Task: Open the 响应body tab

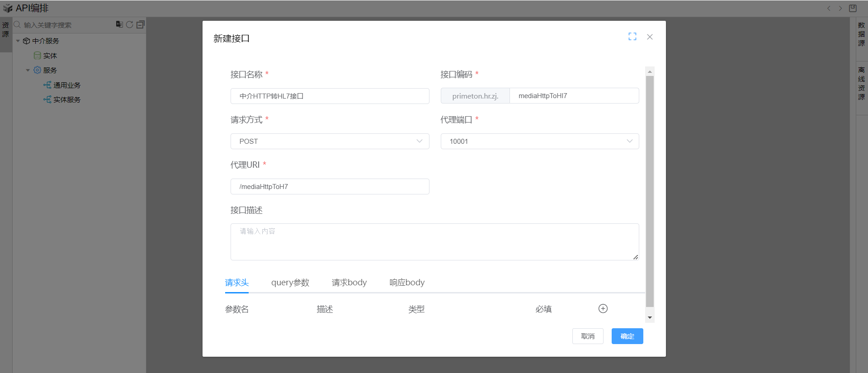Action: point(407,283)
